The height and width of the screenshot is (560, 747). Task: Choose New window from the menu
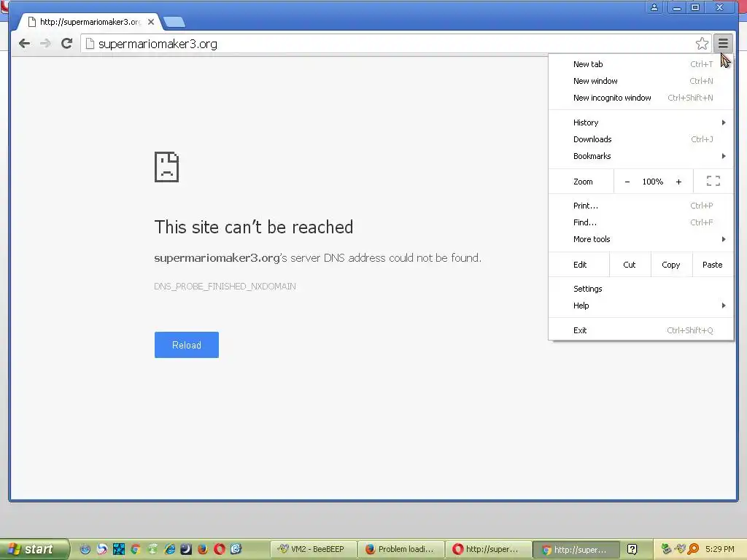click(x=640, y=81)
